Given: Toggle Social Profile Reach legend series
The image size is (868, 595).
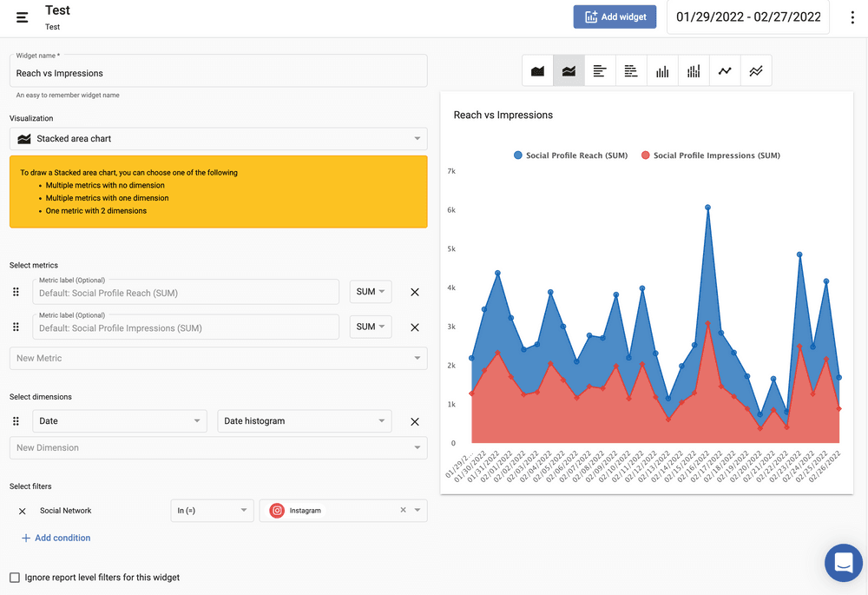Looking at the screenshot, I should click(x=570, y=155).
